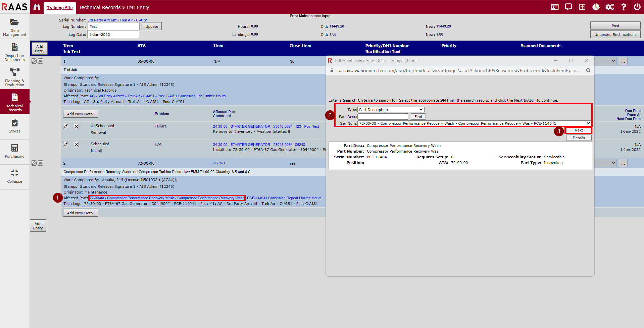The image size is (644, 328).
Task: Open the question mark help icon
Action: click(x=624, y=7)
